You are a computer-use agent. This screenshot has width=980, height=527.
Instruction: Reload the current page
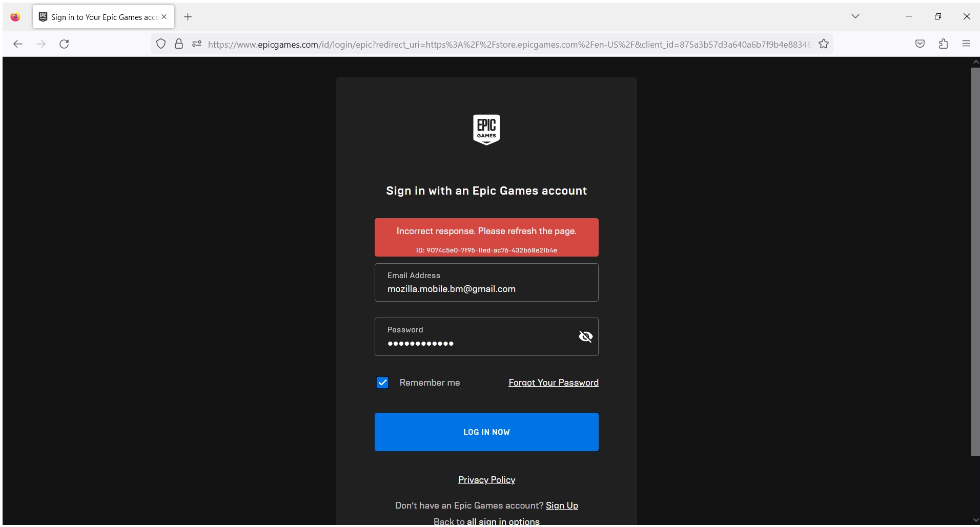pyautogui.click(x=64, y=44)
